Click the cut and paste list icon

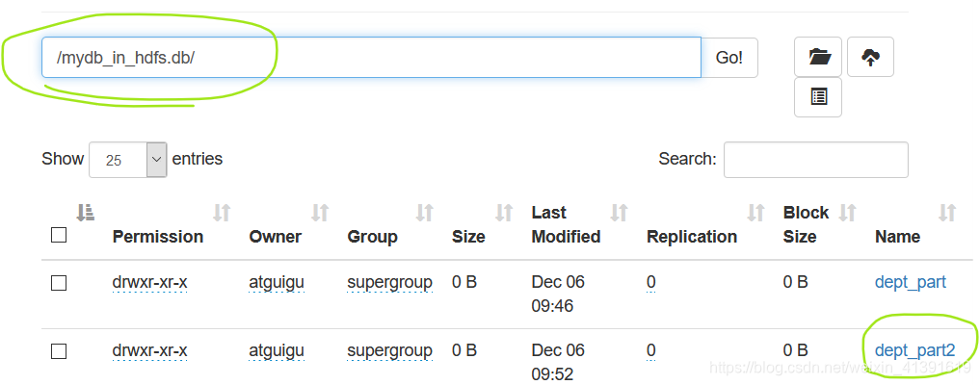(818, 97)
